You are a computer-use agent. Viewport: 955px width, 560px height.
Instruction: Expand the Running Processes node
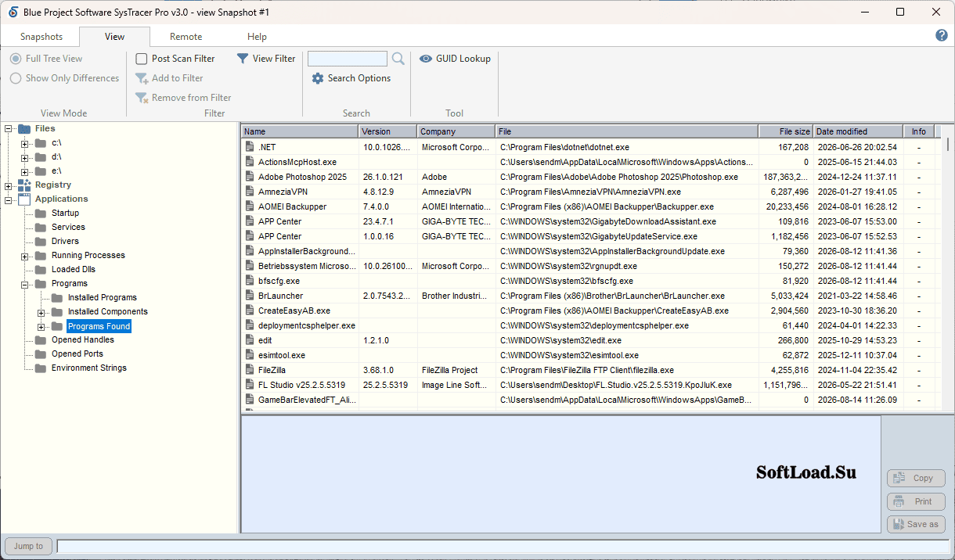[x=25, y=256]
